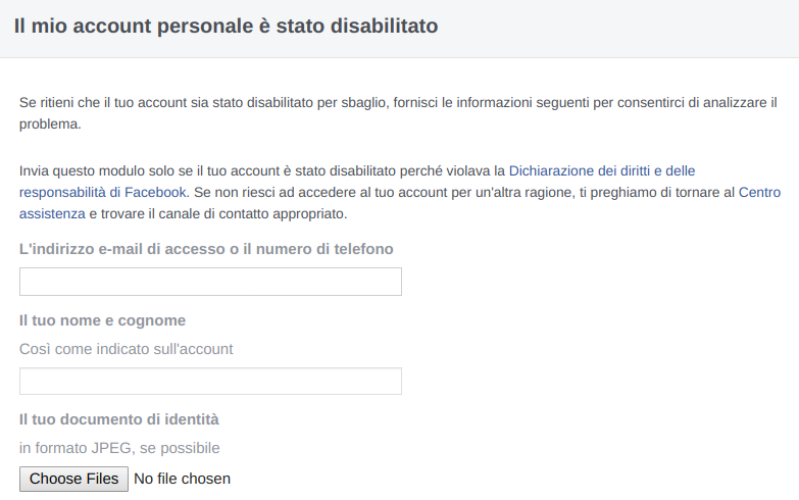The height and width of the screenshot is (500, 799).
Task: Click the sentence Se non riesci ad accedere
Action: point(464,192)
